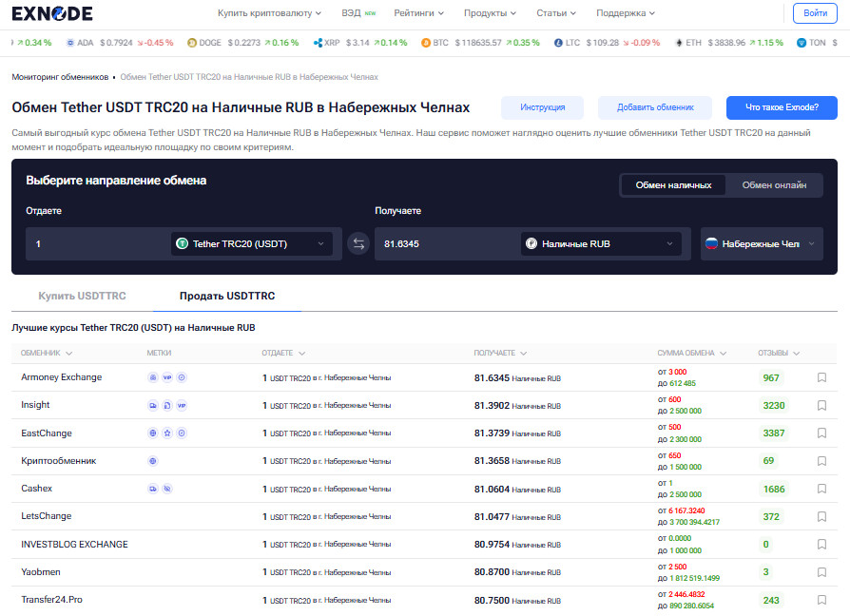Open the Наличные RUB currency dropdown
This screenshot has height=616, width=850.
(x=601, y=244)
